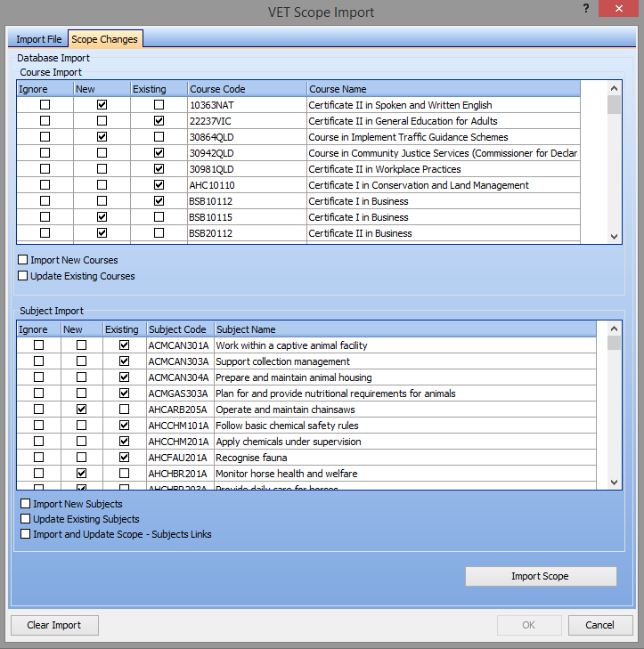Tick Ignore checkbox for course BSB10112
This screenshot has width=644, height=649.
tap(45, 201)
